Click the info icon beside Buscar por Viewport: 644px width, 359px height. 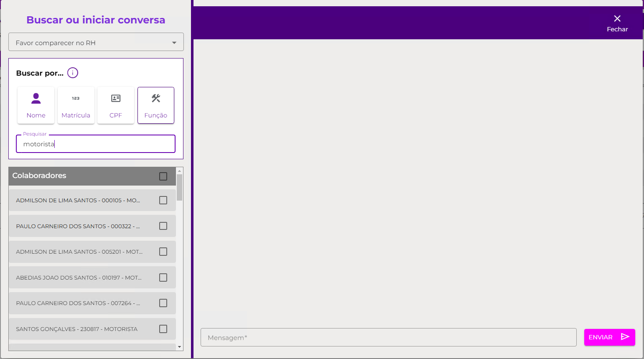[73, 73]
